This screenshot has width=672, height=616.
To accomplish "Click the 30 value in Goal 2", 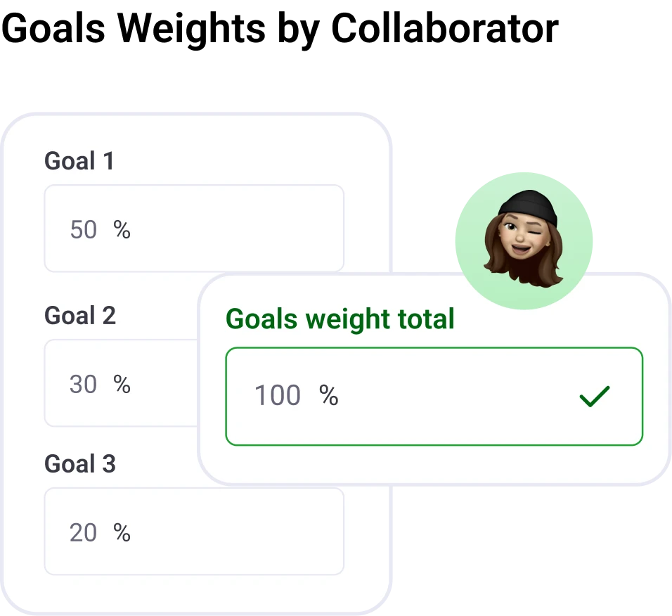I will [83, 385].
